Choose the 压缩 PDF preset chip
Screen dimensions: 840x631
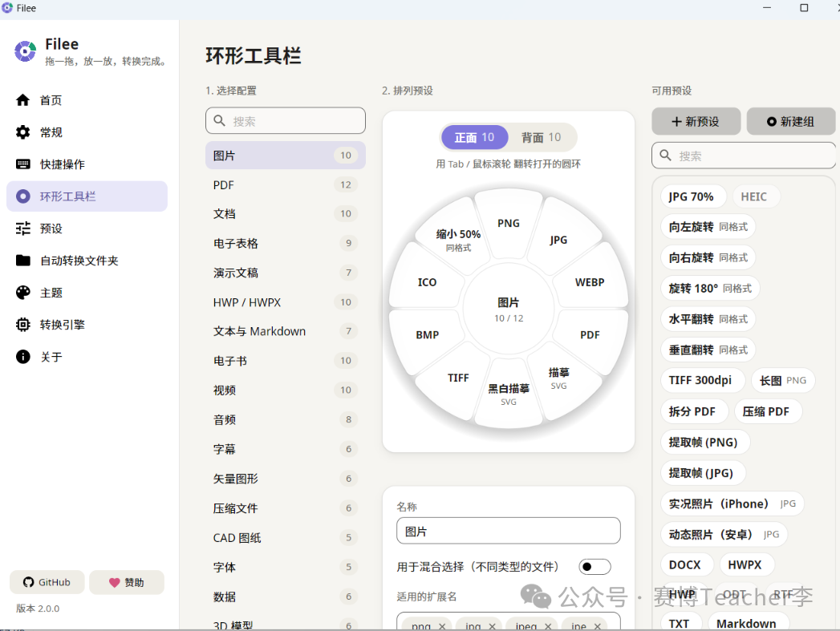click(x=768, y=411)
